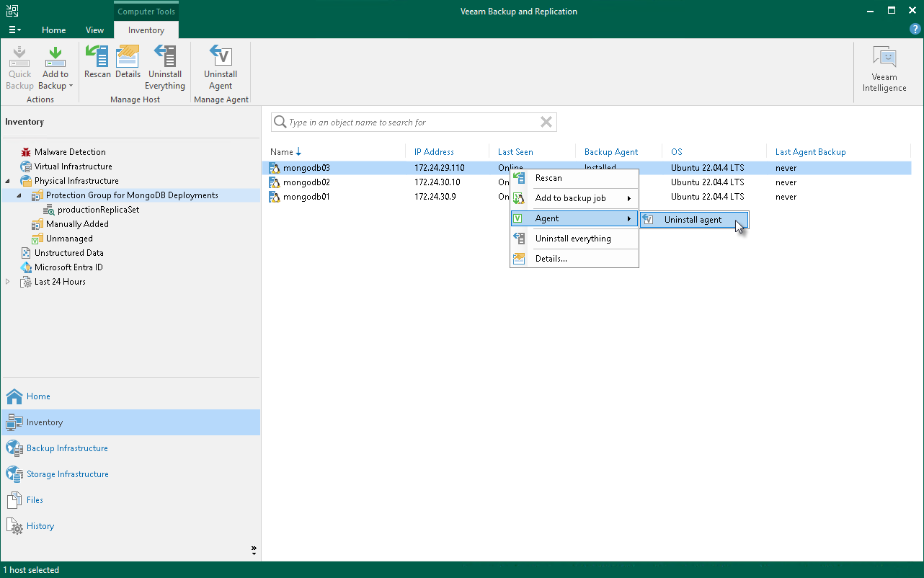
Task: Click the mongodb02 Linux host icon
Action: click(x=274, y=182)
